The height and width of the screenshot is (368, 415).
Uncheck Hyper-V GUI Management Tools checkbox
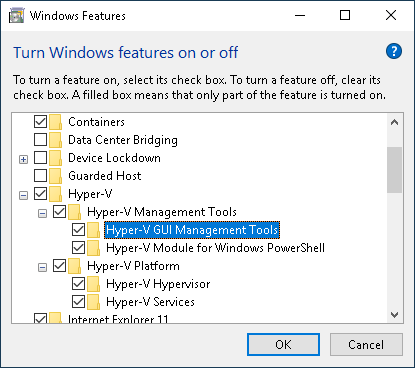click(78, 230)
